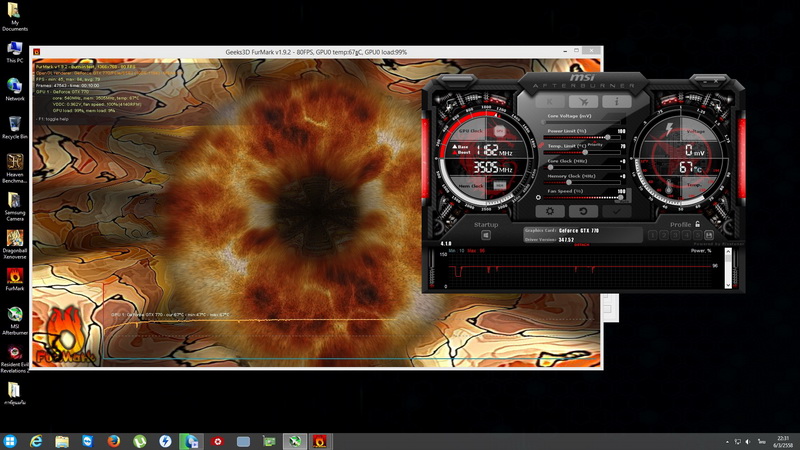Open Afterburner settings gear button
This screenshot has height=450, width=800.
pyautogui.click(x=549, y=211)
